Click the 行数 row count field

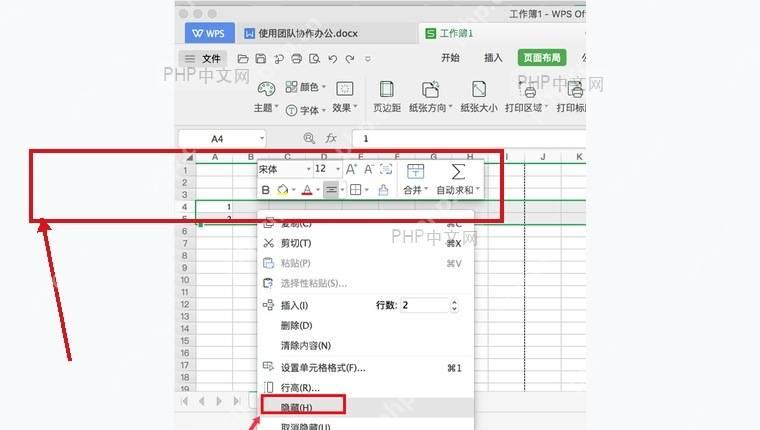coord(424,305)
